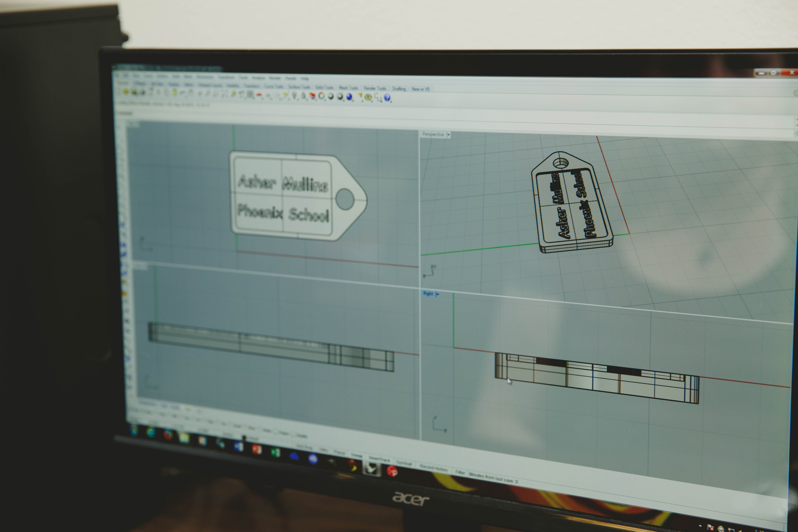
Task: Click the Open file icon in the toolbar
Action: pyautogui.click(x=126, y=92)
